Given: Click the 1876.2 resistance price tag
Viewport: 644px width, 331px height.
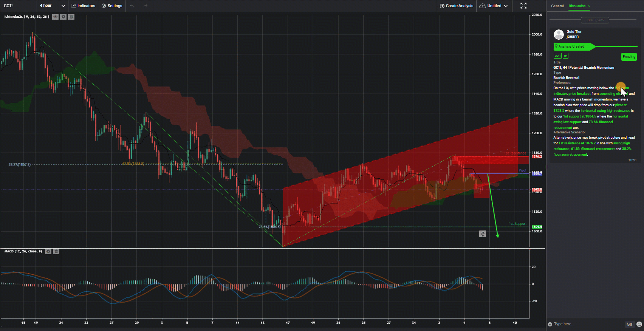Looking at the screenshot, I should [537, 156].
